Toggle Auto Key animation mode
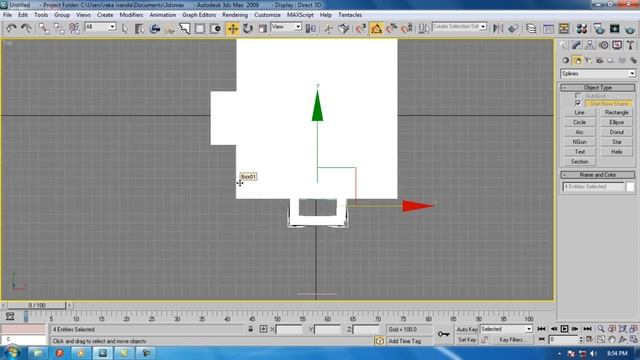Viewport: 640px width, 360px height. pyautogui.click(x=467, y=329)
